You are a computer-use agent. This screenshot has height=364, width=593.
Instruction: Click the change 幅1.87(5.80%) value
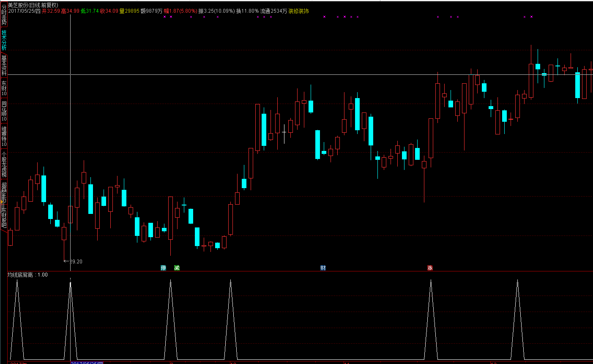point(180,11)
